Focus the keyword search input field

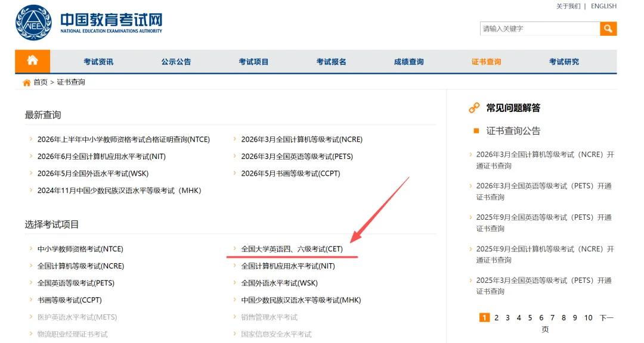point(540,29)
